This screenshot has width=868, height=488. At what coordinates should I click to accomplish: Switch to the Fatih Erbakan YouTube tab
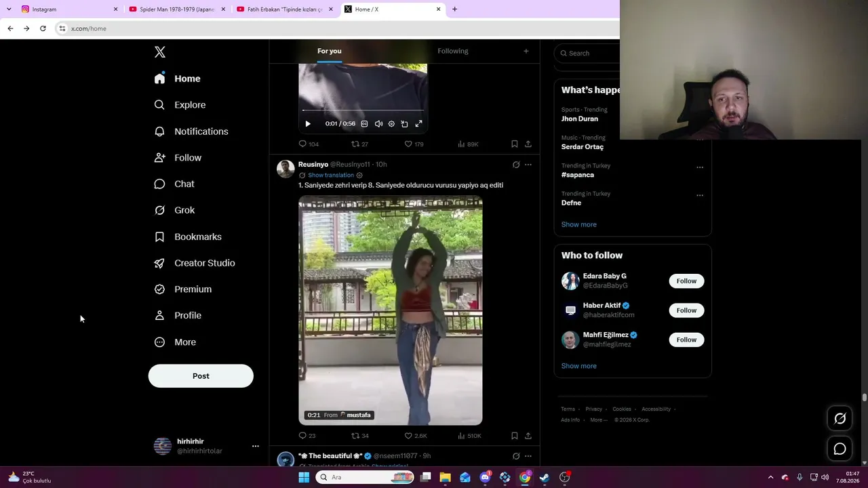285,9
